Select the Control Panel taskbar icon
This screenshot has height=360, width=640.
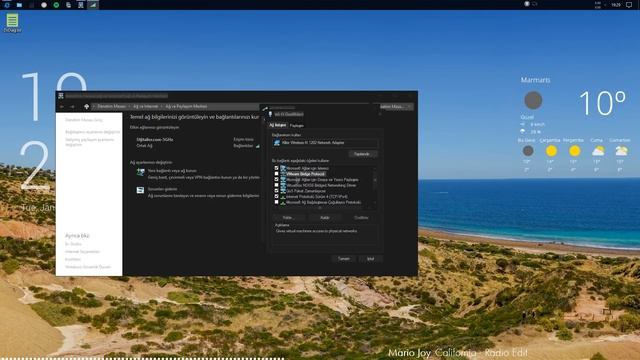point(80,5)
